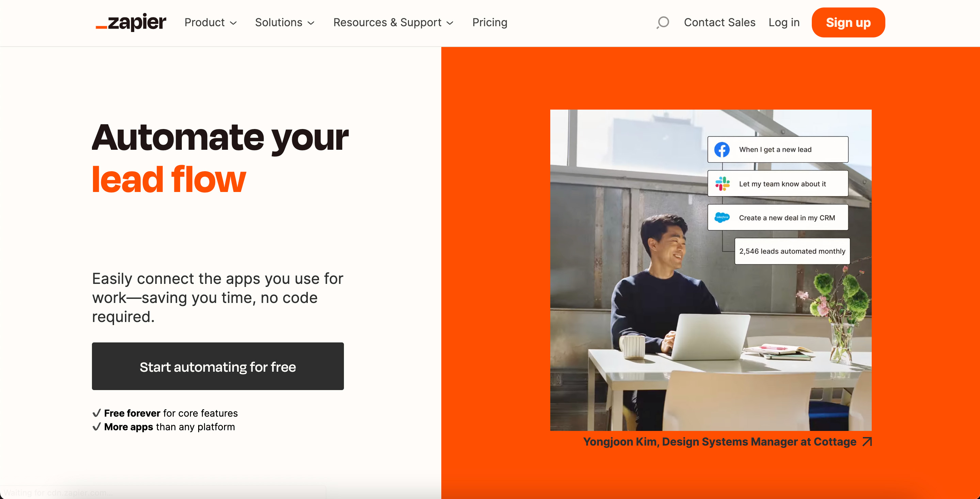
Task: Open the Pricing menu item
Action: [x=490, y=22]
